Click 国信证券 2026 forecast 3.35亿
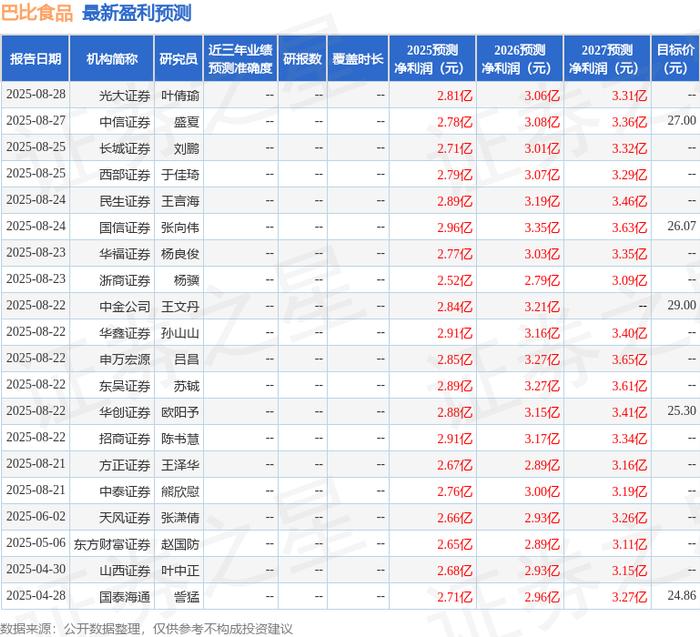700x637 pixels. tap(542, 228)
